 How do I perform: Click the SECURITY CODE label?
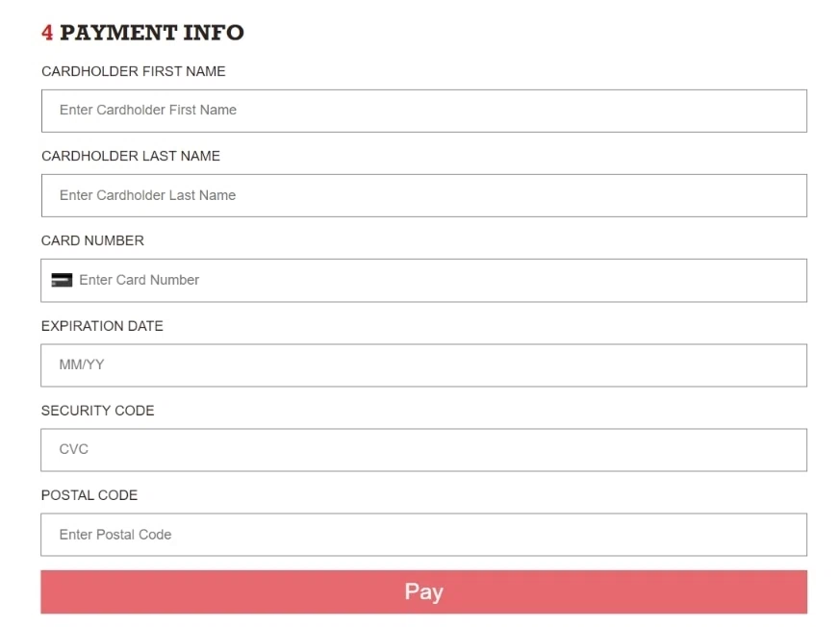[97, 411]
